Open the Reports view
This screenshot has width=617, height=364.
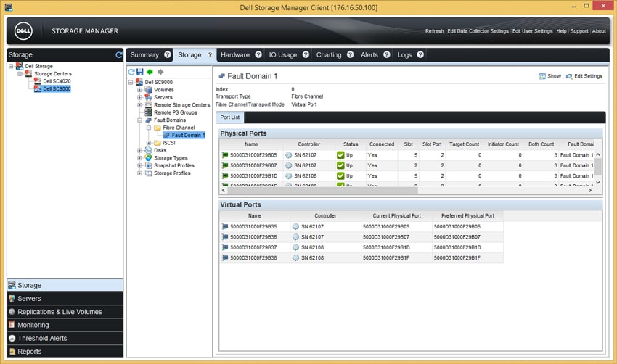coord(65,352)
